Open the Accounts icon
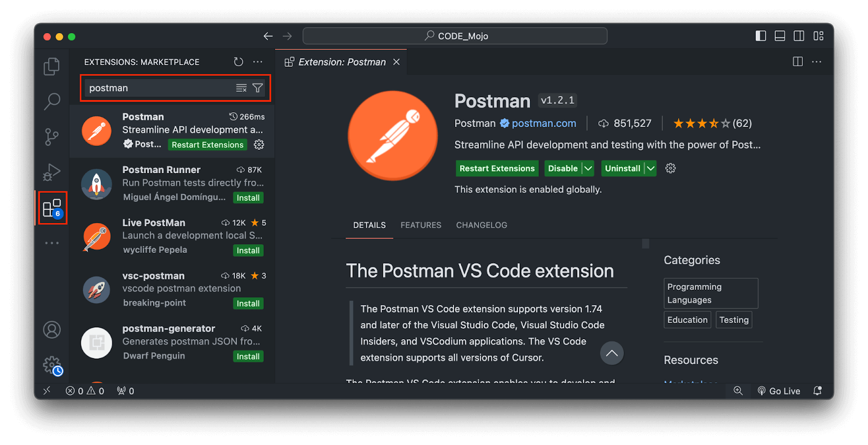 point(52,330)
